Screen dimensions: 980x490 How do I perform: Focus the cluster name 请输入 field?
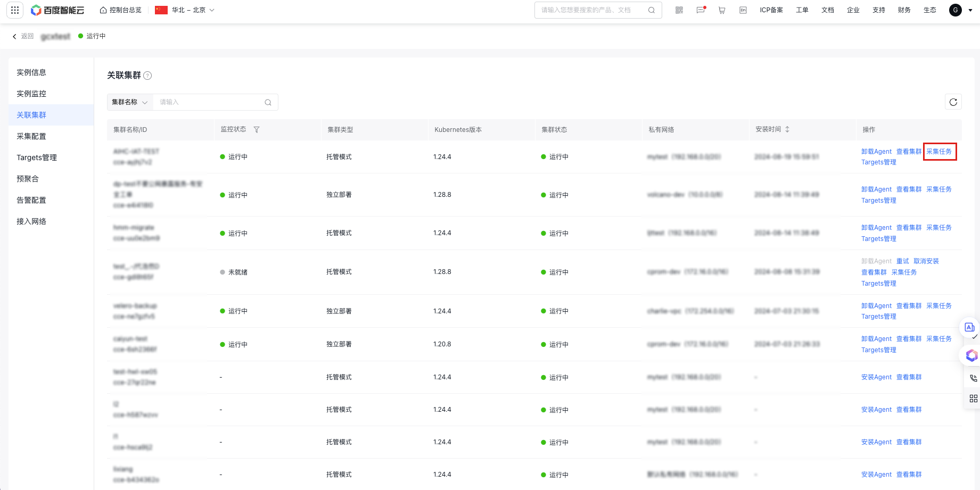point(208,102)
